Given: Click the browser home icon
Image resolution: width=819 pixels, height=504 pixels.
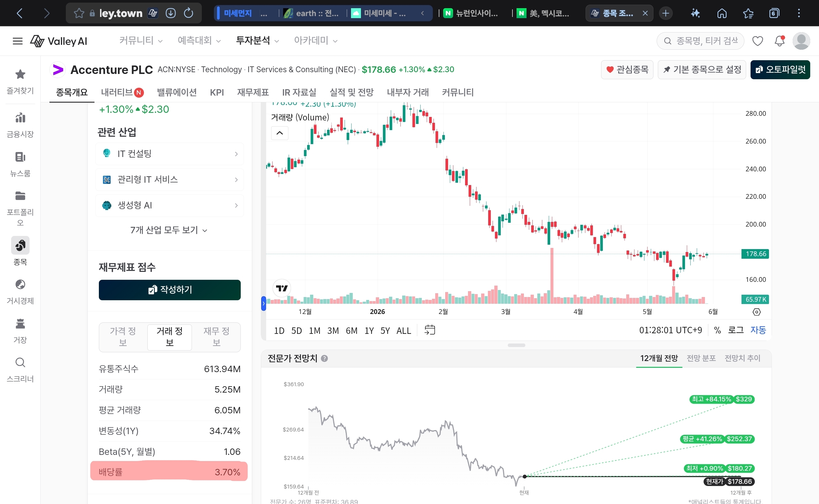Looking at the screenshot, I should tap(722, 13).
